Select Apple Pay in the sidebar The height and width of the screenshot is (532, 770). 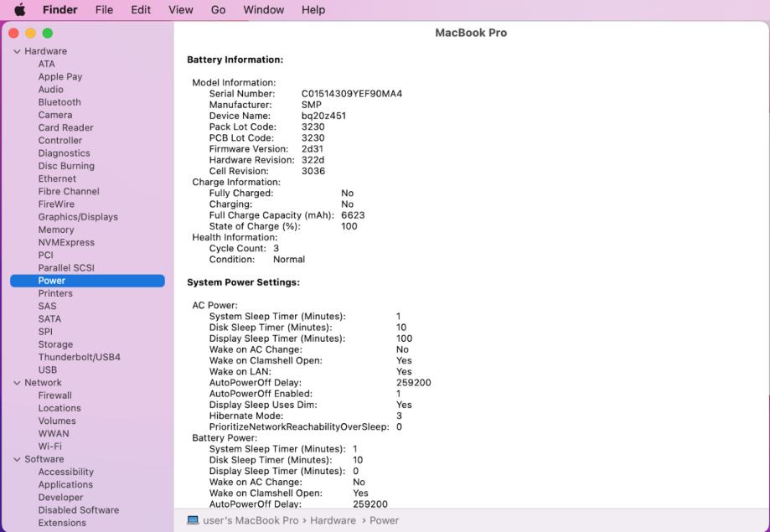pyautogui.click(x=60, y=76)
